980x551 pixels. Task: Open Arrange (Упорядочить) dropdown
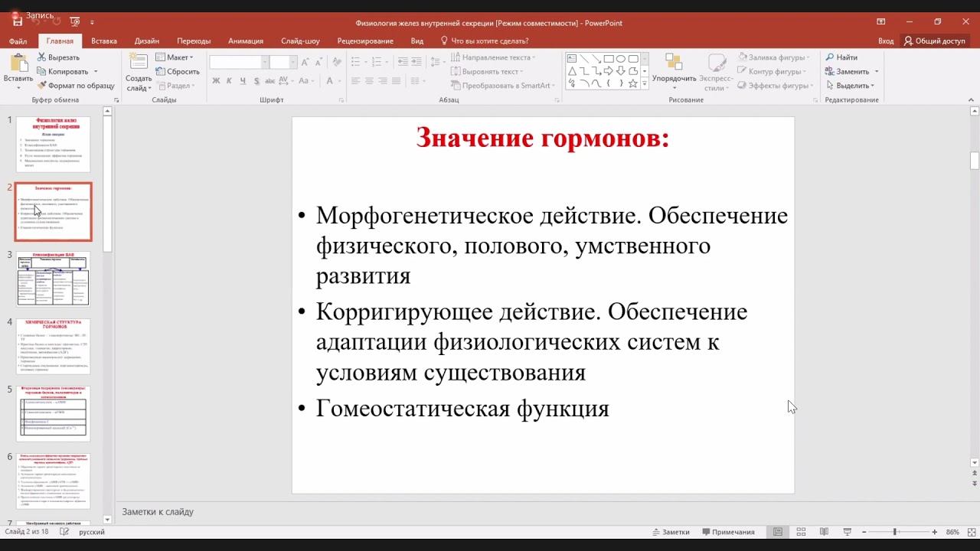pos(674,72)
